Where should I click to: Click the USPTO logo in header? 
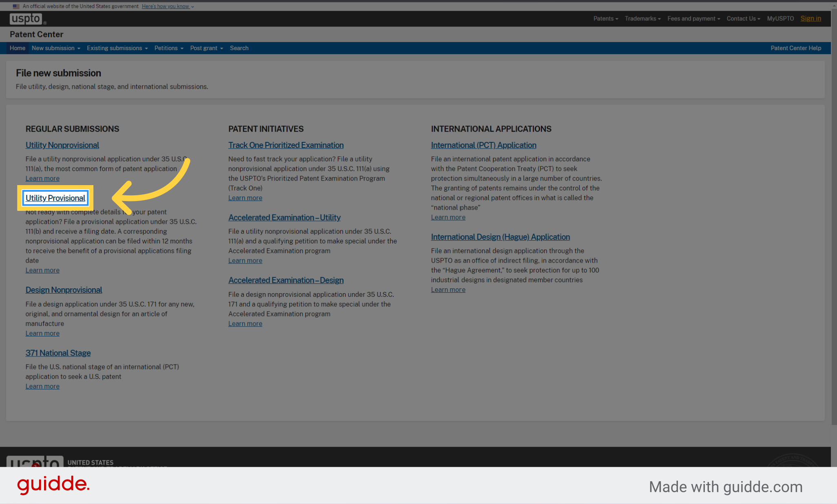[26, 19]
